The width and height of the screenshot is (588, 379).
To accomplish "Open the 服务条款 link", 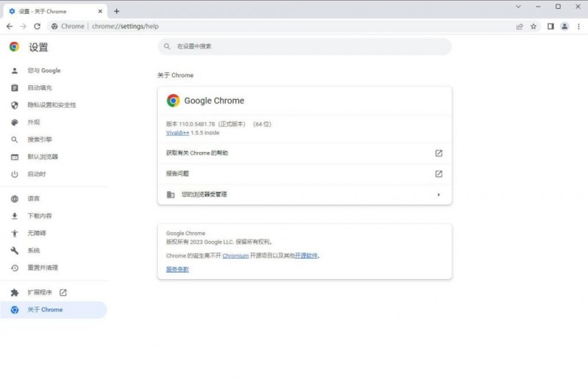I will point(177,270).
